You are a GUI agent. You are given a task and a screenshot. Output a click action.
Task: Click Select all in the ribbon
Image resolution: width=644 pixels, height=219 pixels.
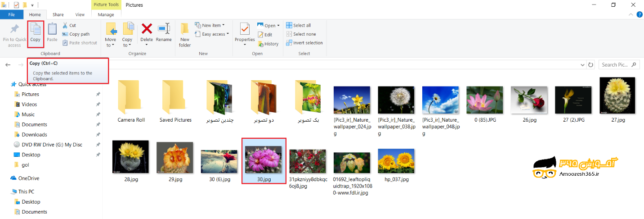299,25
